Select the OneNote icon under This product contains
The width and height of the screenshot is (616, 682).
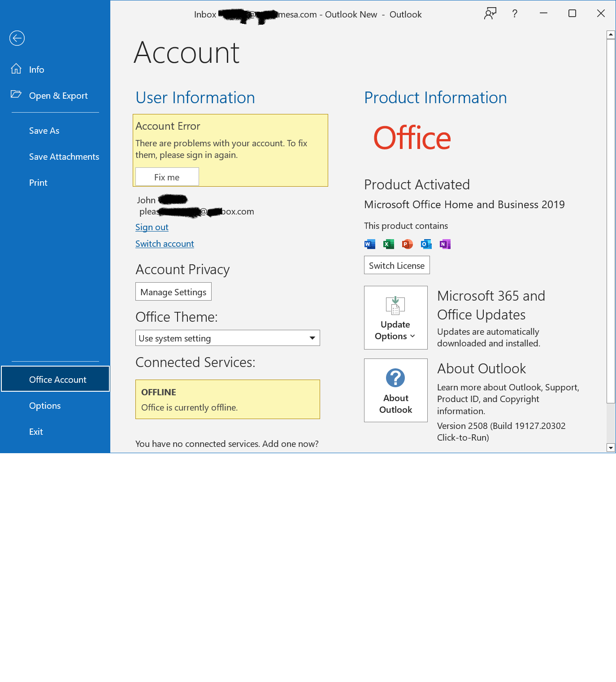(x=445, y=244)
